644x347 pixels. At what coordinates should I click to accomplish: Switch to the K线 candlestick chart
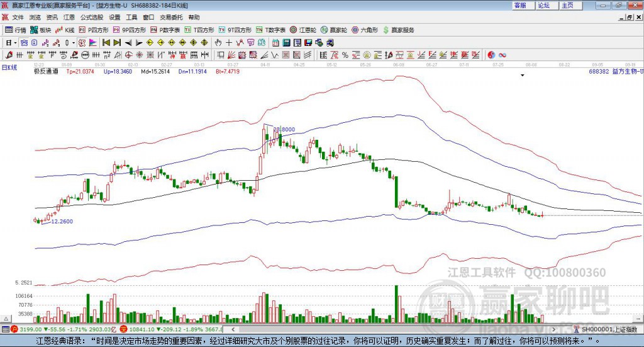[65, 30]
